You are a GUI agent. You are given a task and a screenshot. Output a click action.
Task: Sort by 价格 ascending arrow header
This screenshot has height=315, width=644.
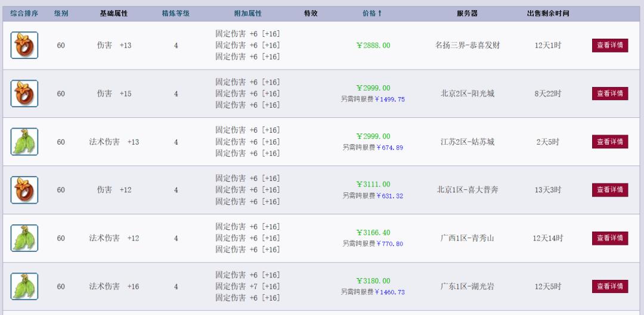pyautogui.click(x=373, y=13)
